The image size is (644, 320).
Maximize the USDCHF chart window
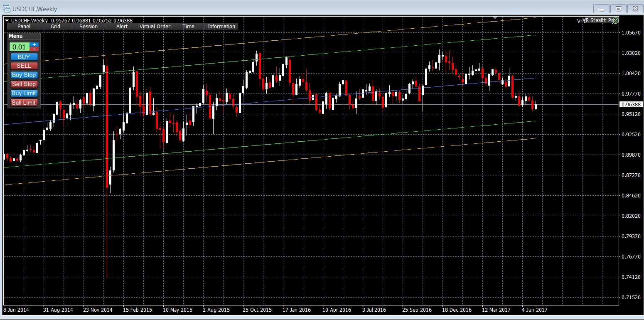coord(618,9)
